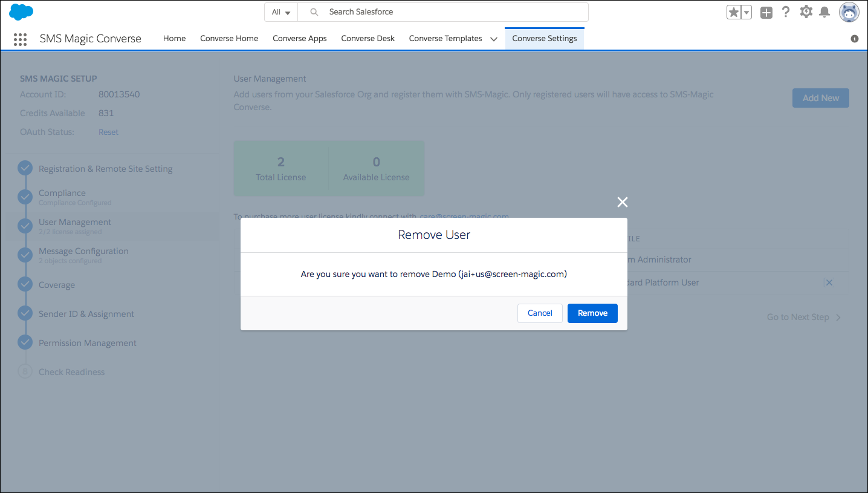Expand the Converse Templates tab chevron
This screenshot has height=493, width=868.
[x=494, y=39]
